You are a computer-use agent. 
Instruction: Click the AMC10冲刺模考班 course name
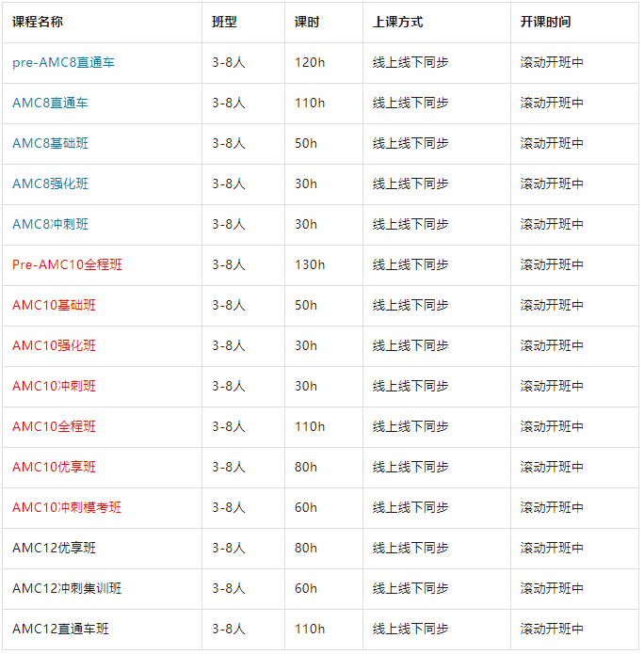point(67,507)
